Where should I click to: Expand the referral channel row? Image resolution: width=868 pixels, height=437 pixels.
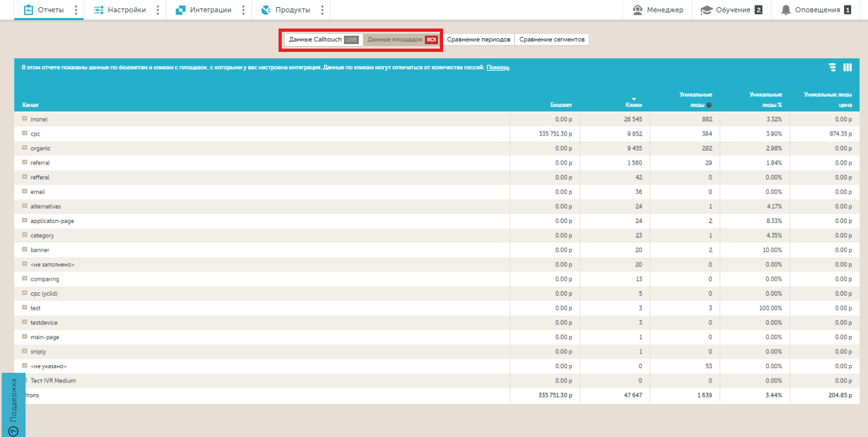25,163
